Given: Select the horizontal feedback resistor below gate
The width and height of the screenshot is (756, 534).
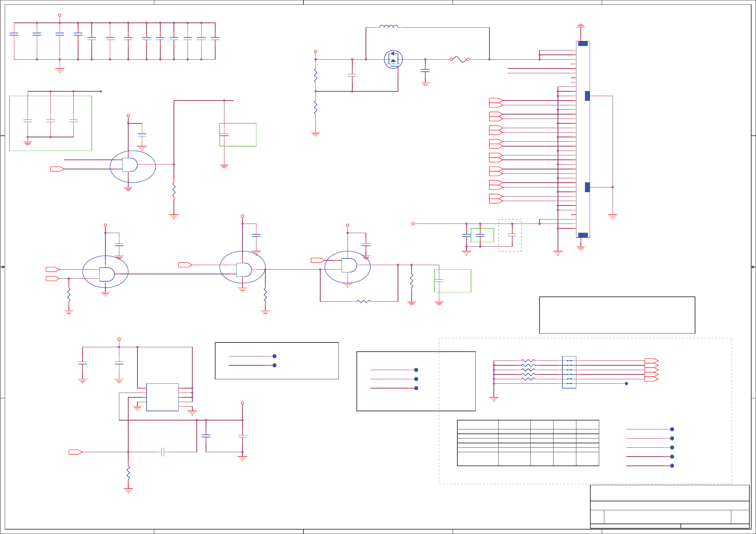Looking at the screenshot, I should (x=363, y=301).
